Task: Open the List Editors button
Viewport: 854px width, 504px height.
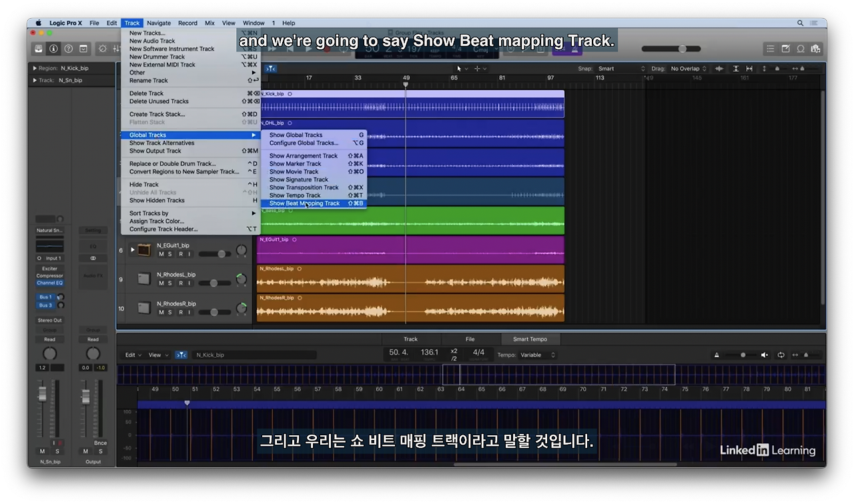Action: (771, 49)
